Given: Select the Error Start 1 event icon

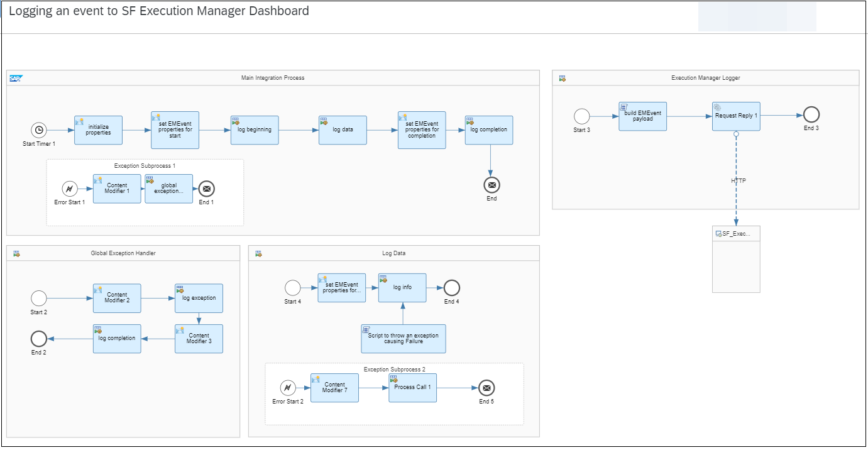Looking at the screenshot, I should pos(70,189).
